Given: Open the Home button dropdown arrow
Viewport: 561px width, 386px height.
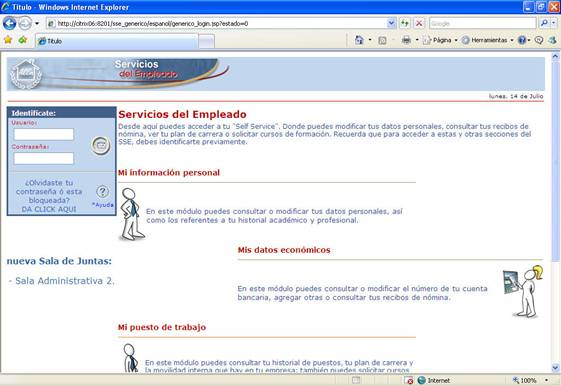Looking at the screenshot, I should coord(370,40).
